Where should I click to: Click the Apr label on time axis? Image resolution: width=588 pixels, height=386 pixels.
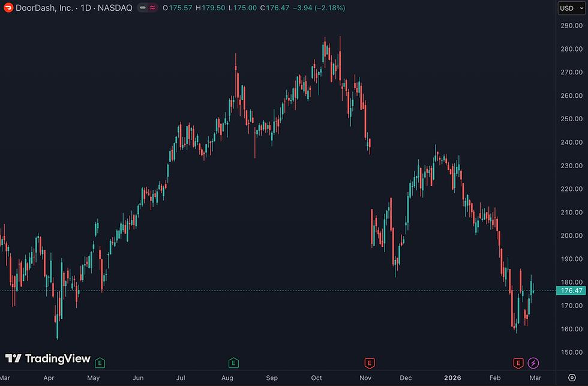point(49,378)
